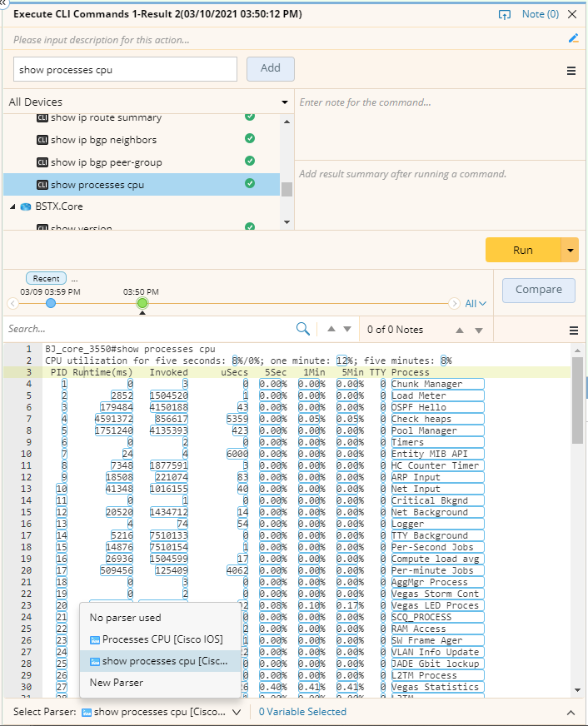588x726 pixels.
Task: Click the command list scroll up arrow
Action: point(287,122)
